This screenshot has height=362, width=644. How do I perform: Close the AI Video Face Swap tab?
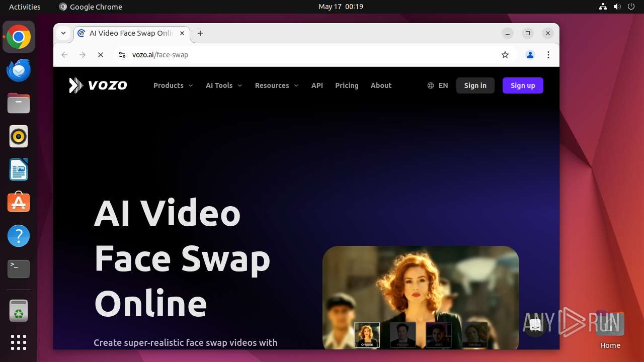click(x=182, y=33)
